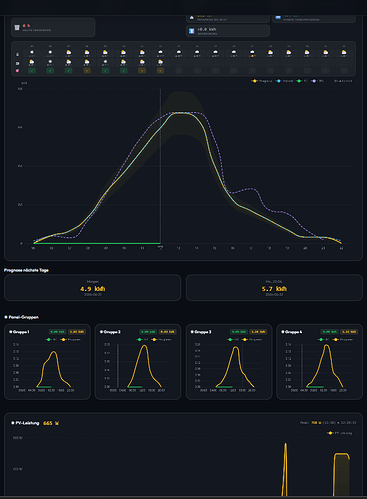
Task: Select the Gruppe 2 card title
Action: (110, 332)
